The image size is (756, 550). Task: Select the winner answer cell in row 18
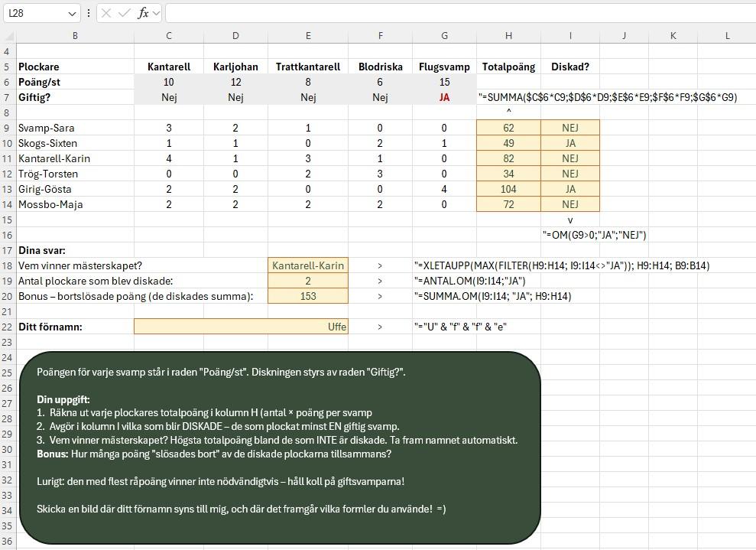pos(308,265)
